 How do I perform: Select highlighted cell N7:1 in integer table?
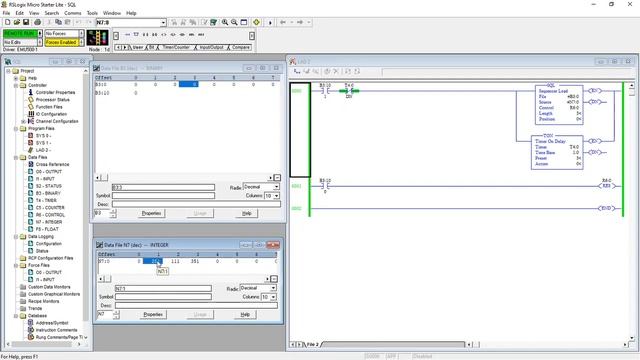153,261
